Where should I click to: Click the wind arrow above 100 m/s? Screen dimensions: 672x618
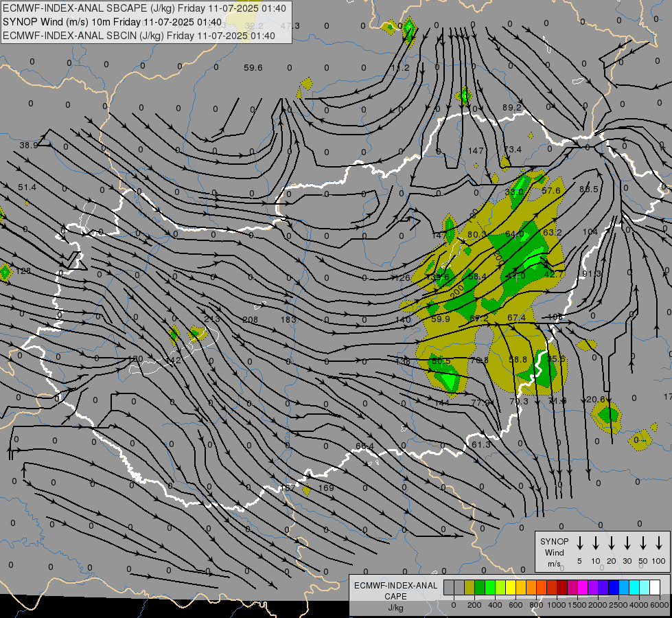coord(659,543)
